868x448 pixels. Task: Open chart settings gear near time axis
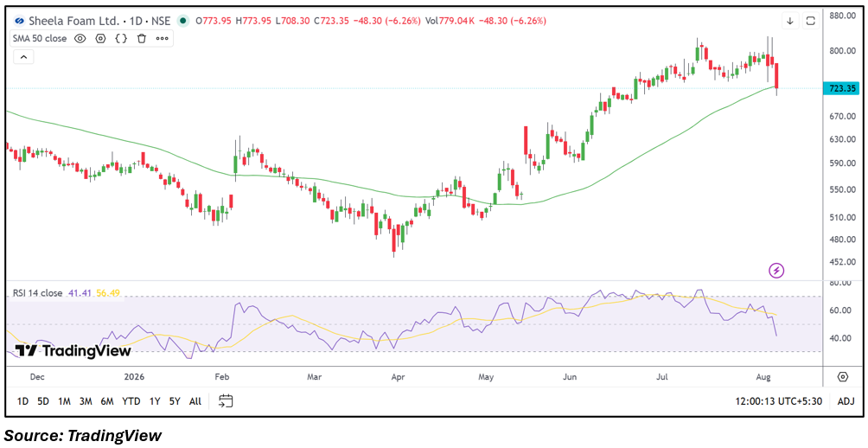pos(843,376)
